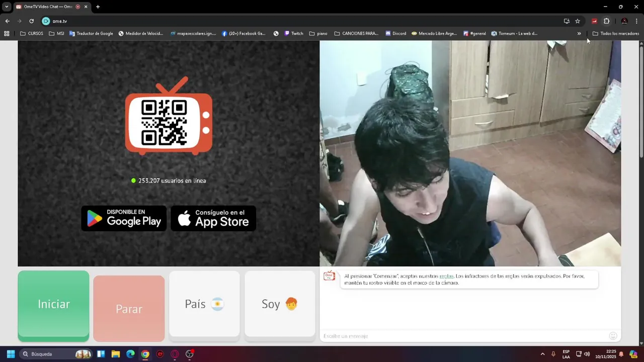Screen dimensions: 644x362
Task: Open the Extensions puzzle menu
Action: (x=606, y=21)
